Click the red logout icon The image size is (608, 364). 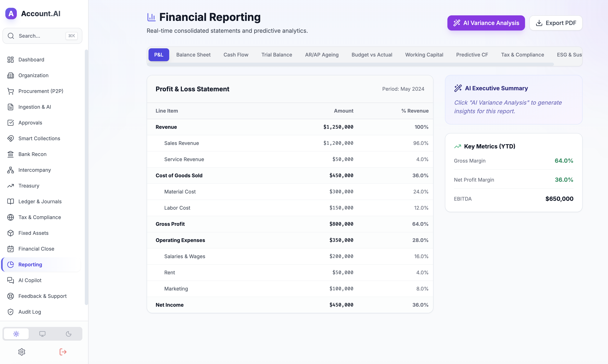[63, 352]
